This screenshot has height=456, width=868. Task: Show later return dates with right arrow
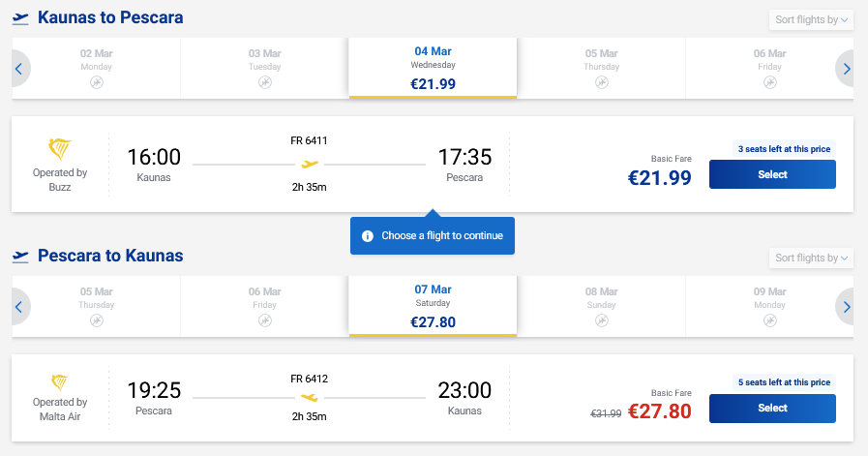847,307
